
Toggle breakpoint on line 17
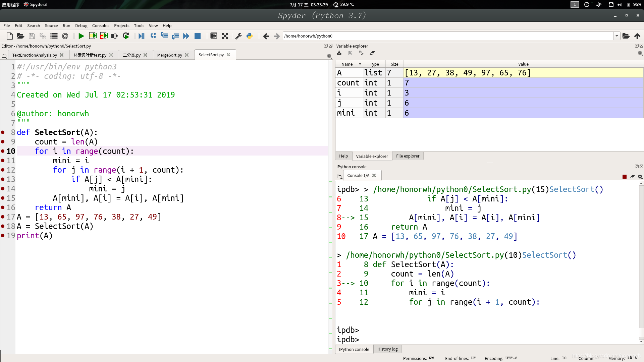3,217
